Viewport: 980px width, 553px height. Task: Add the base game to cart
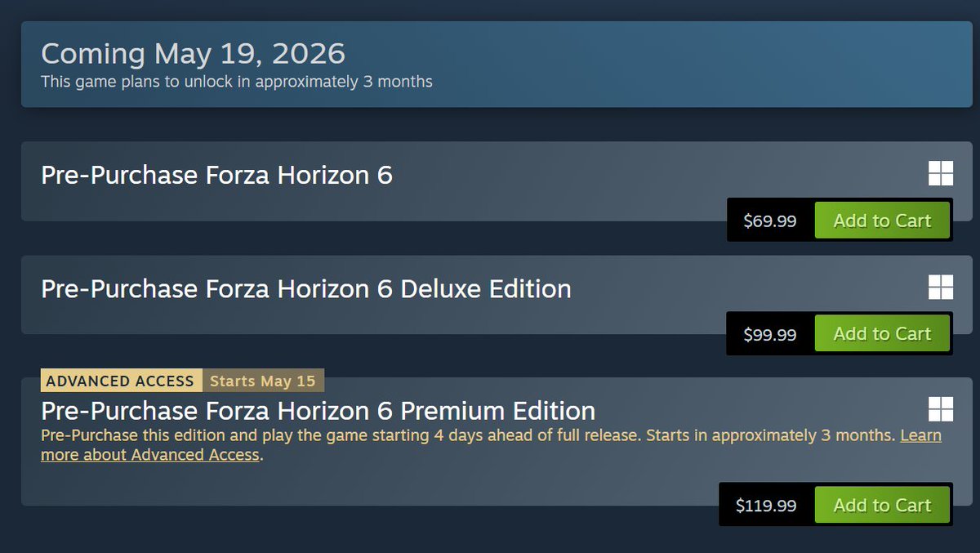pyautogui.click(x=882, y=221)
